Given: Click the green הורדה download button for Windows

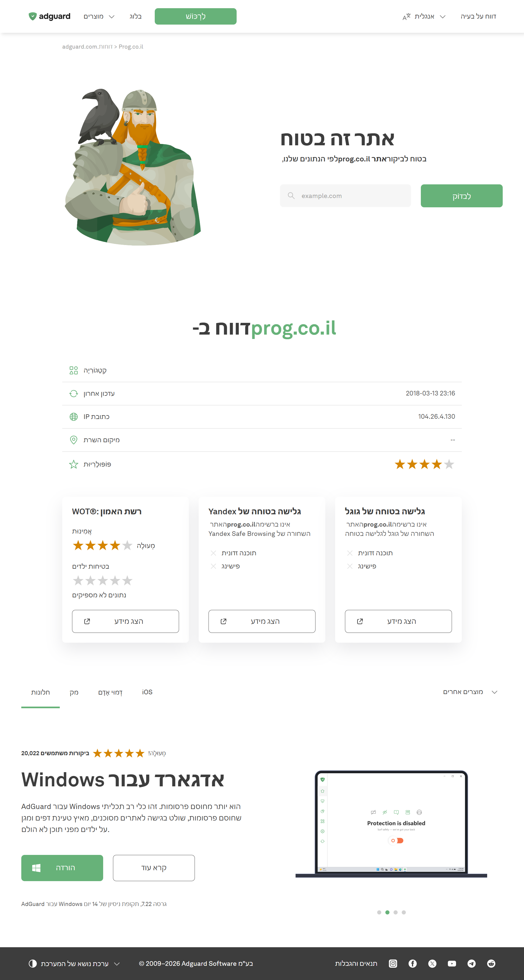Looking at the screenshot, I should click(62, 868).
